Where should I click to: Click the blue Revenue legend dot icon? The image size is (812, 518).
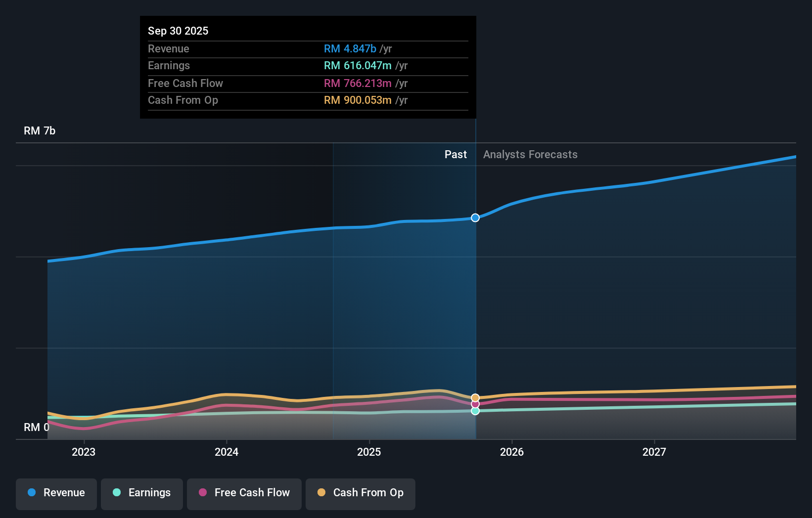coord(31,492)
